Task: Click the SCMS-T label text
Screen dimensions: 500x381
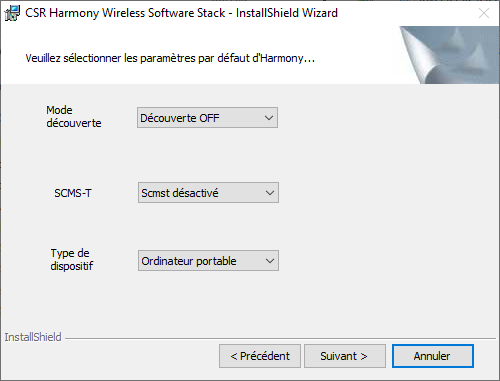Action: [x=73, y=193]
